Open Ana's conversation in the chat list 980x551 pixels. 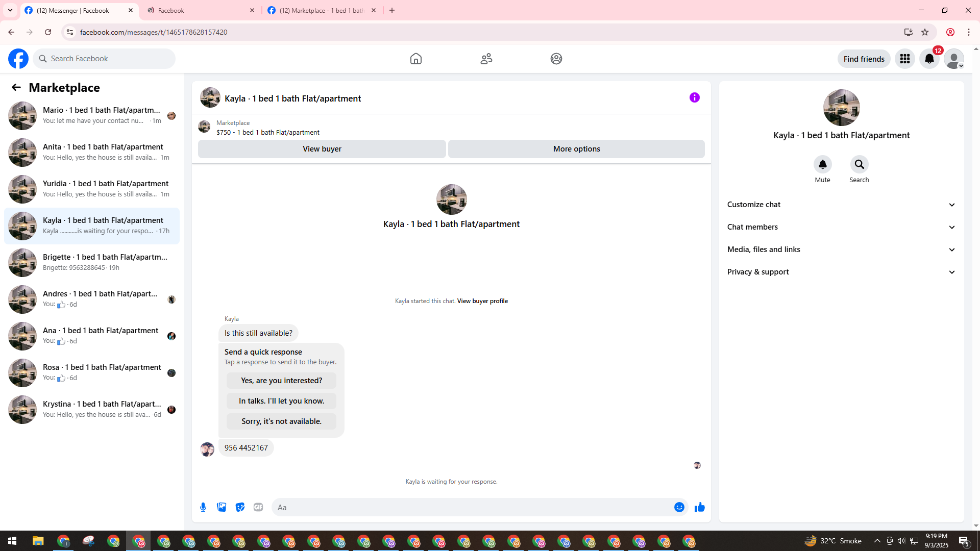pyautogui.click(x=92, y=336)
